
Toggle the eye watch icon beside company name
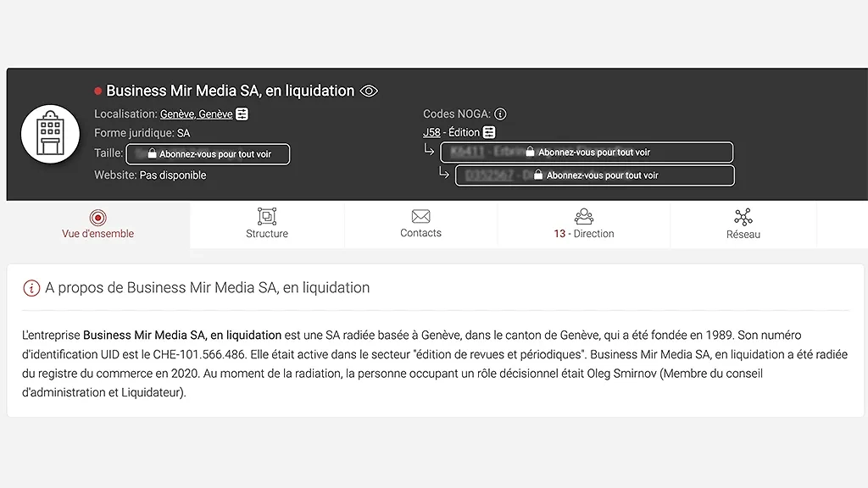[x=369, y=91]
